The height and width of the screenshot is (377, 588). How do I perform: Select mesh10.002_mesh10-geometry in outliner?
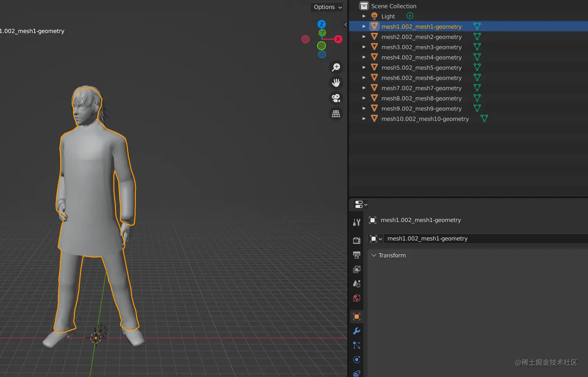click(425, 119)
